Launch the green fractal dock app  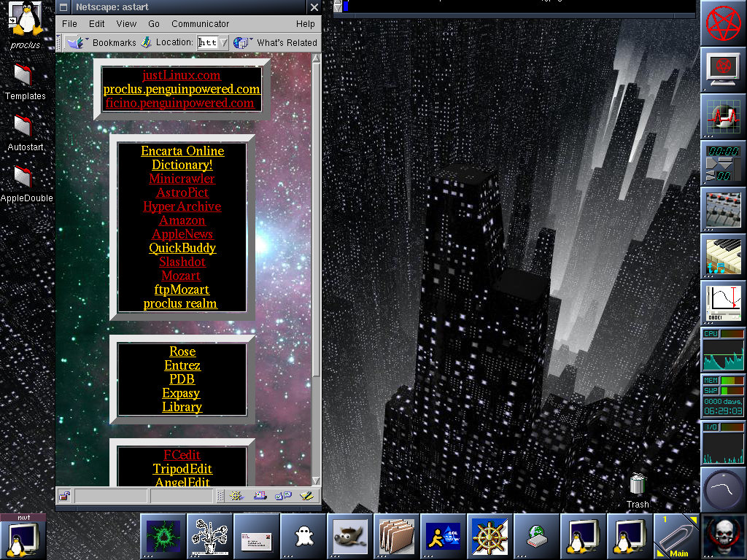pos(163,536)
